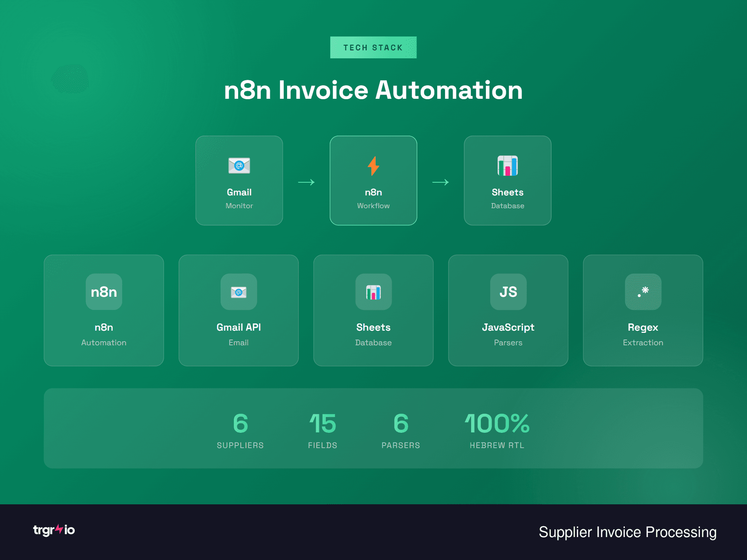This screenshot has height=560, width=747.
Task: Click the 100% HEBREW RTL statistic
Action: (x=497, y=432)
